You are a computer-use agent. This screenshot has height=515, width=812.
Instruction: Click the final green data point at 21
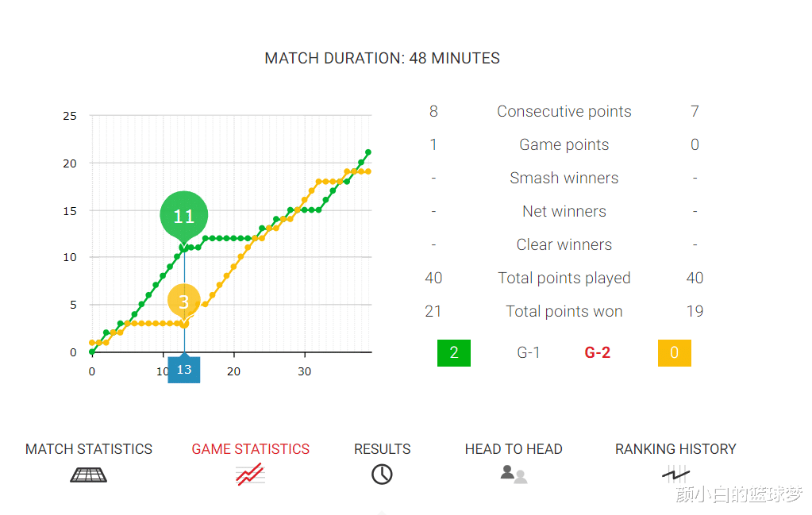click(368, 152)
